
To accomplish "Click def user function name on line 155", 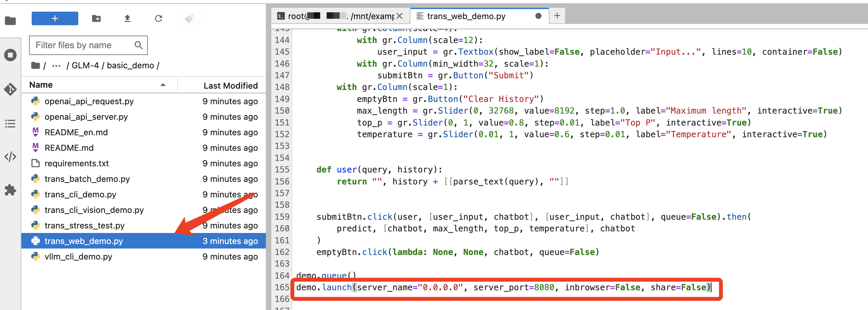I will click(x=346, y=169).
